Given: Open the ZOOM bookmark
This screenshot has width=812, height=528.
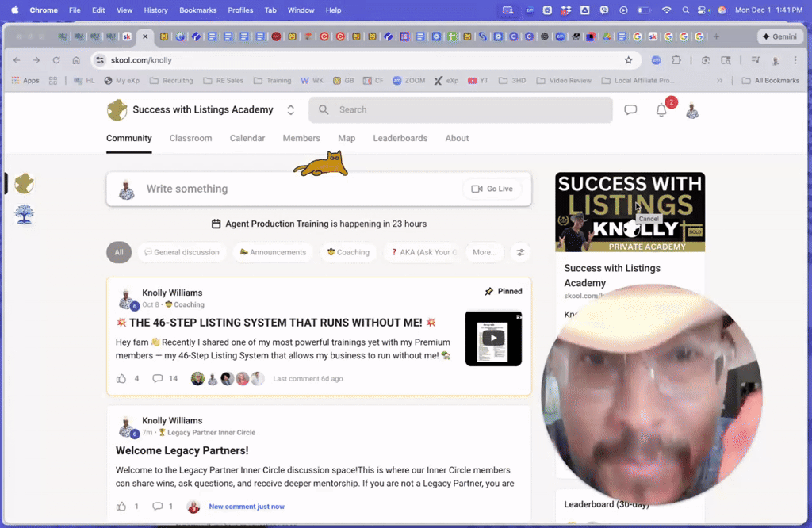Looking at the screenshot, I should pos(408,81).
